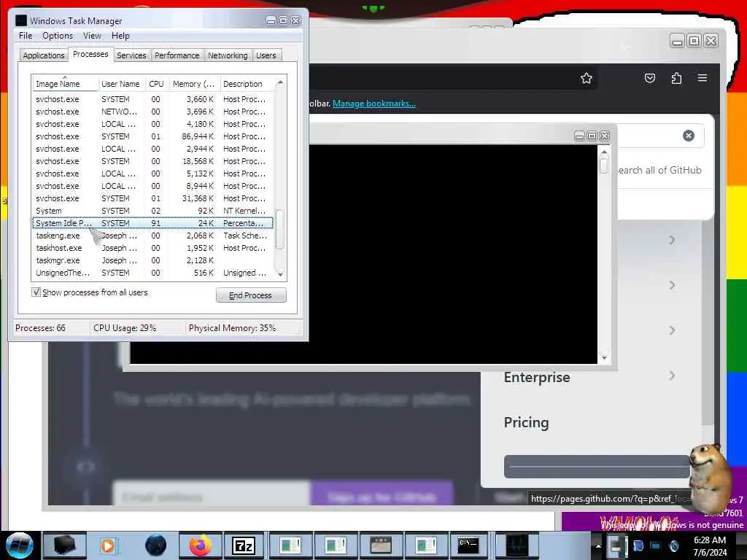Sort processes by Image Name column
This screenshot has height=560, width=747.
coord(65,84)
